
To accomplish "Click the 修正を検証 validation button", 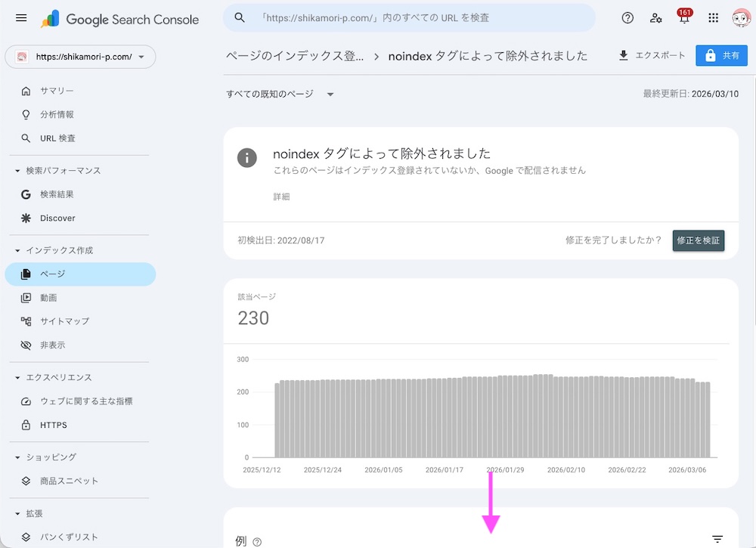I will [x=698, y=240].
